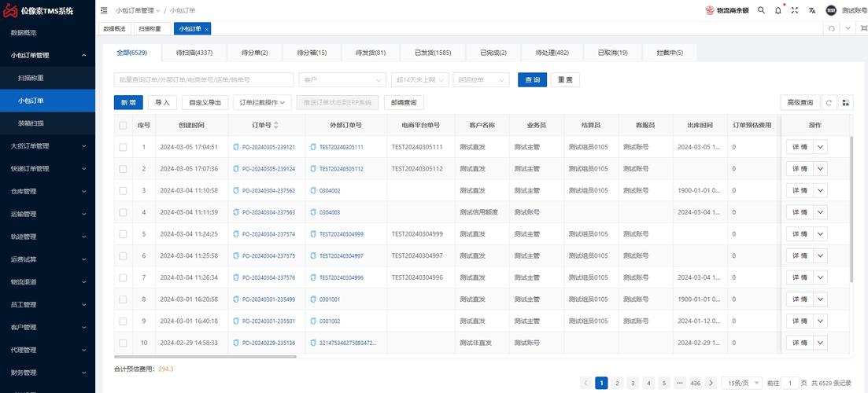Viewport: 868px width, 393px height.
Task: Copy icon next to TEST20240305111 external order
Action: pos(313,147)
